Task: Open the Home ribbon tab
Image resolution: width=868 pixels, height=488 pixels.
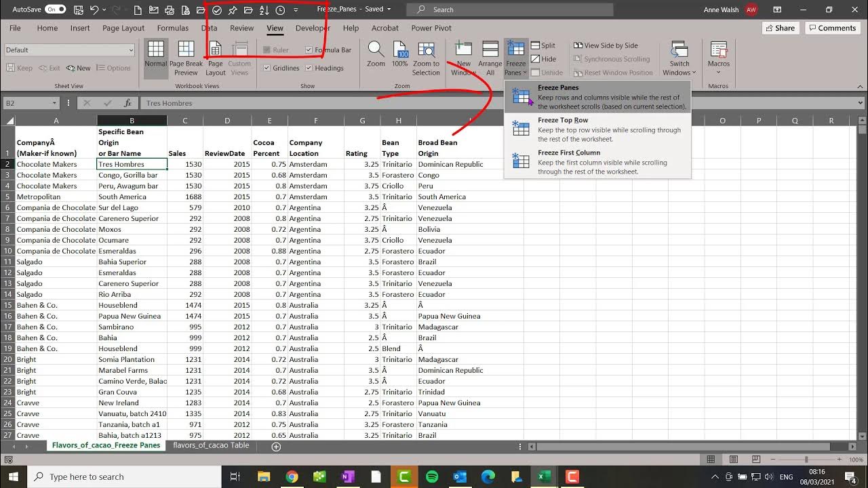Action: point(47,28)
